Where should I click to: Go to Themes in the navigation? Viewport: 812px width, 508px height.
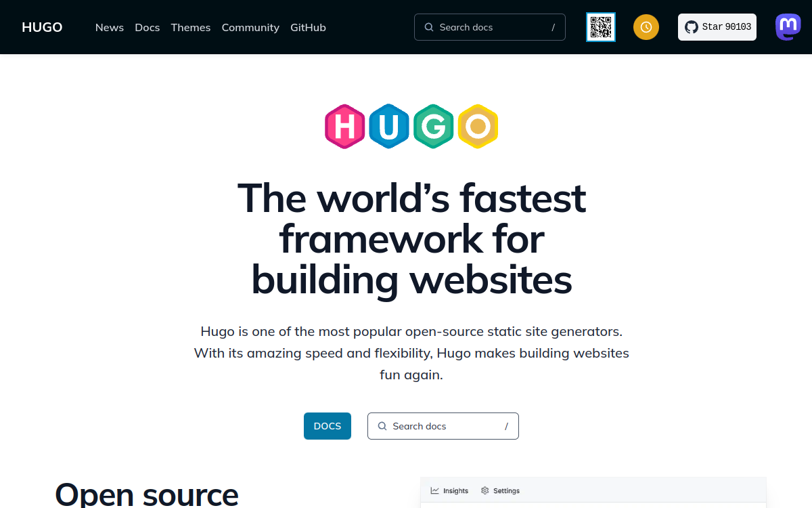[x=191, y=27]
